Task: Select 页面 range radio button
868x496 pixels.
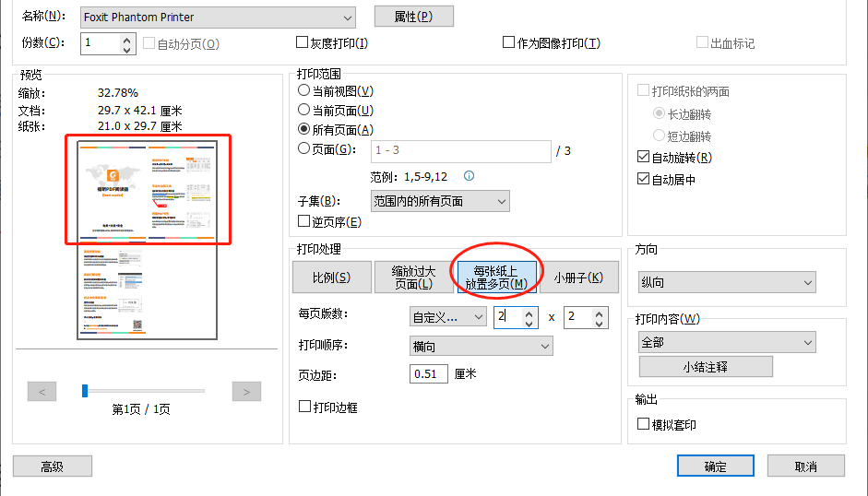Action: [303, 148]
